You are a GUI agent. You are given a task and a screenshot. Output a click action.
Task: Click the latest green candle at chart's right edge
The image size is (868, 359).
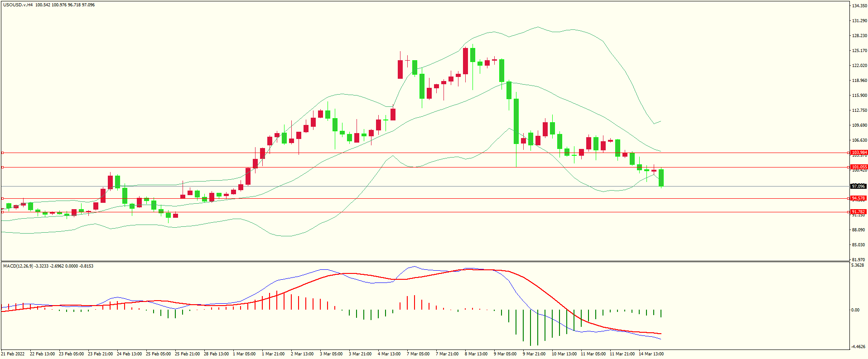point(661,177)
